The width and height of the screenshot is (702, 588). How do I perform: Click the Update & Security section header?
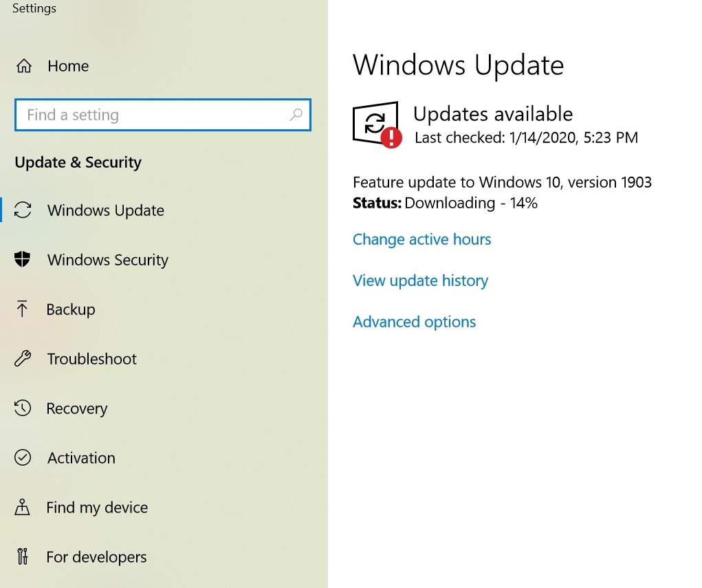[x=78, y=162]
